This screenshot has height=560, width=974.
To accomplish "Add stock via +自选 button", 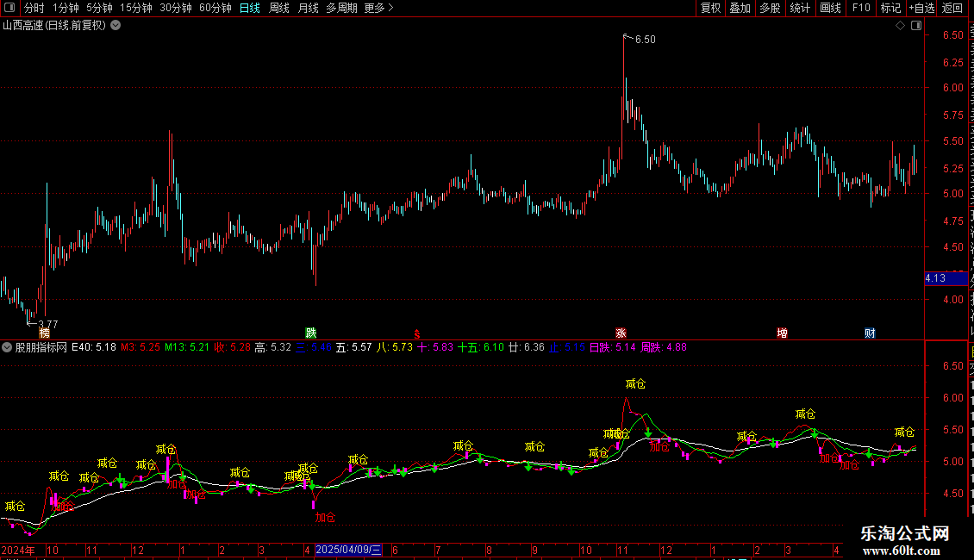I will (x=921, y=8).
